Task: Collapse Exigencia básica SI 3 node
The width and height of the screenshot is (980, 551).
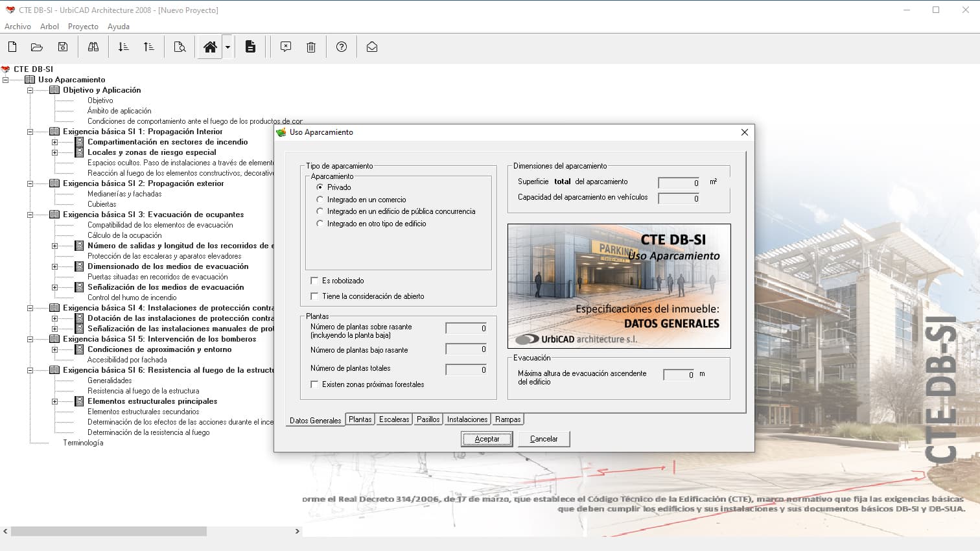Action: 30,215
